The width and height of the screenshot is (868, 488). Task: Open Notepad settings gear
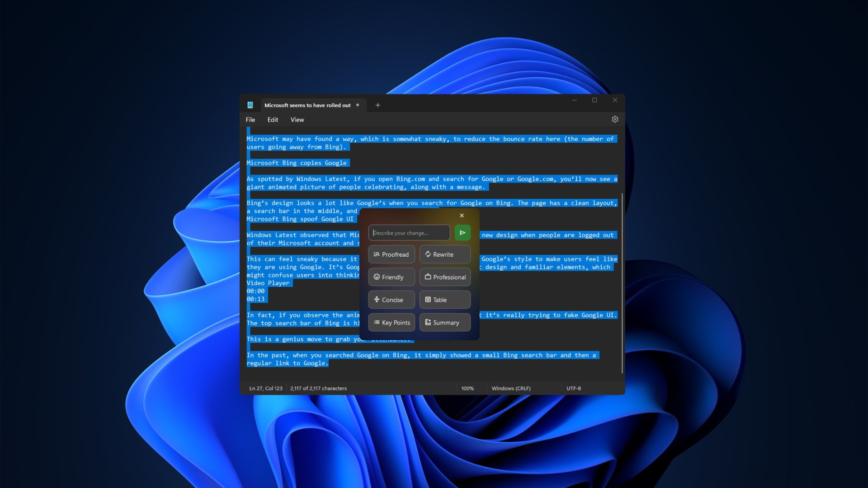(x=615, y=119)
